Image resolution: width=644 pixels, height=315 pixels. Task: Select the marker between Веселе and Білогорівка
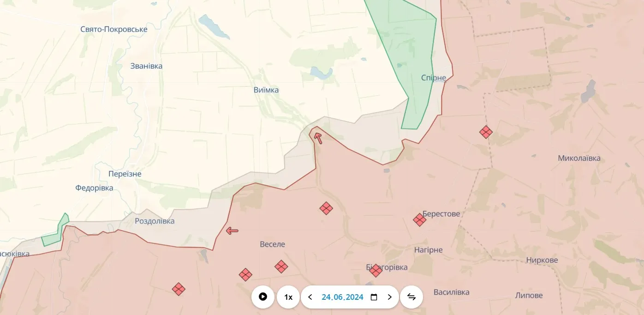tap(280, 267)
